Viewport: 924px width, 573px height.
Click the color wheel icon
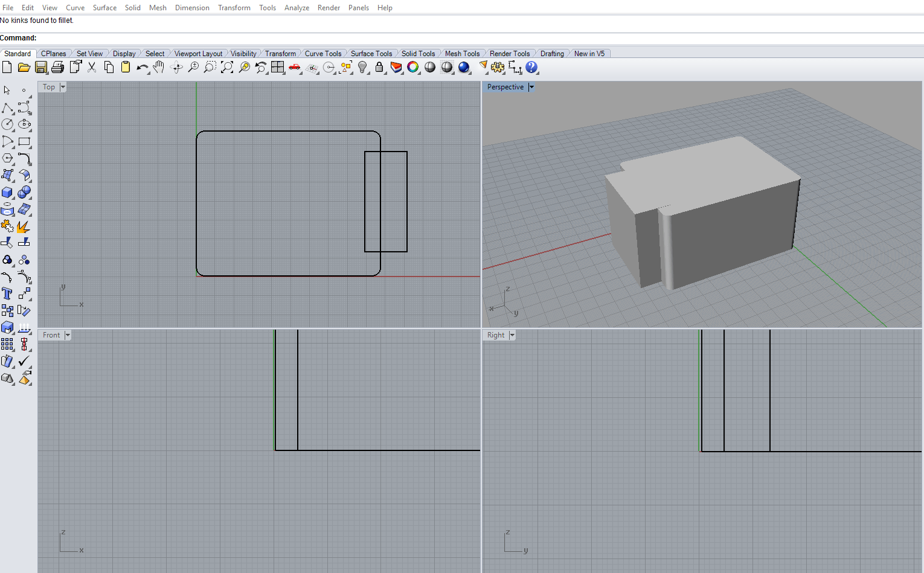[x=413, y=67]
